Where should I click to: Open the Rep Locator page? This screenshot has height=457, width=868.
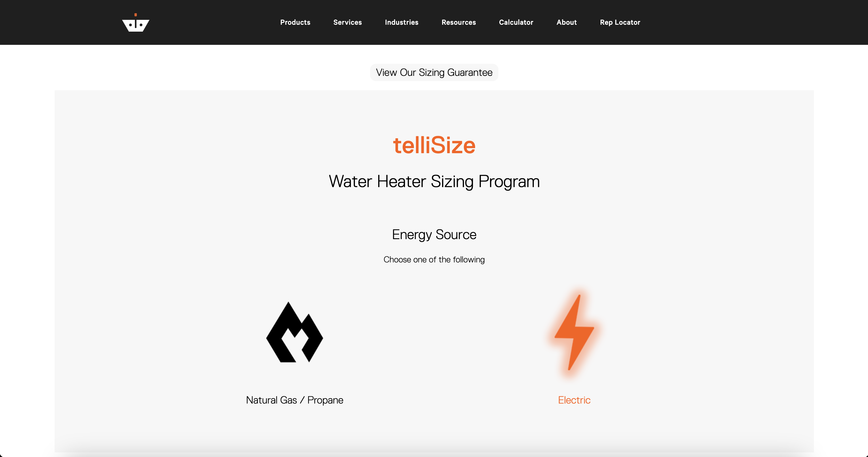(x=620, y=22)
